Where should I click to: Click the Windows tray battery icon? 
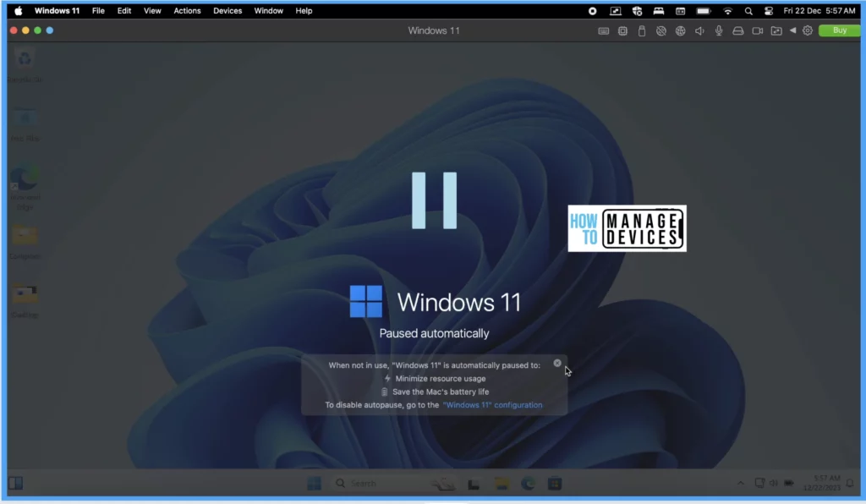[x=789, y=484]
